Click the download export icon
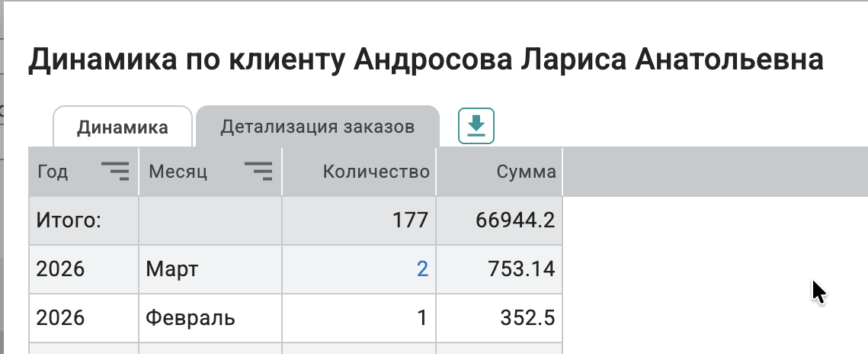Viewport: 868px width, 354px height. tap(476, 126)
